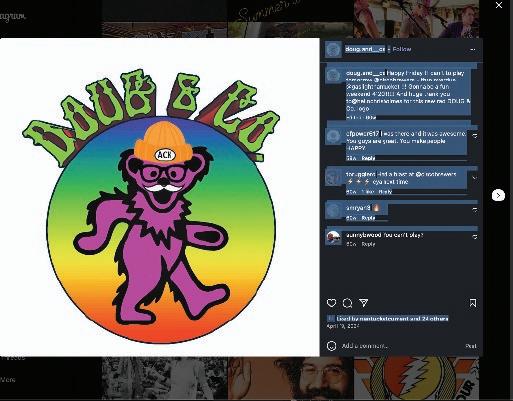Open the Jerry Garcia portrait thumbnail below
Screen dimensions: 513x401
[290, 378]
